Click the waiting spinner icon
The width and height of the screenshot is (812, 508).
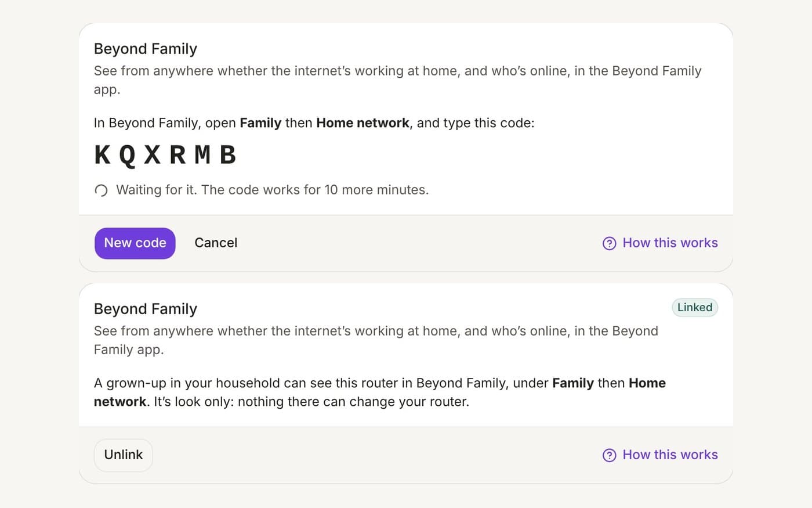(101, 190)
